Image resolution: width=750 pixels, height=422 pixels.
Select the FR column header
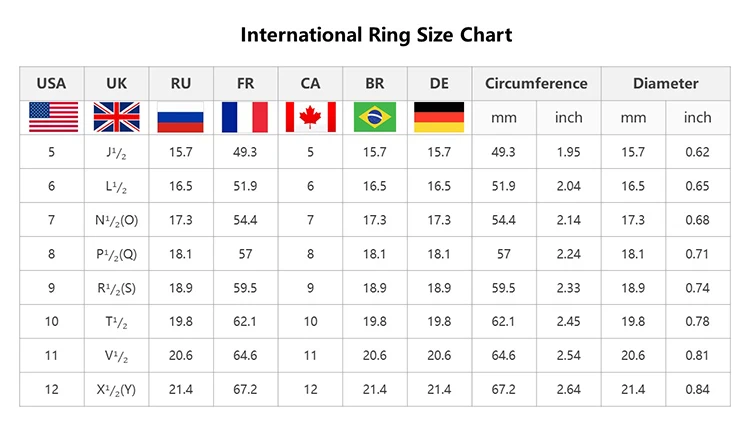click(x=245, y=83)
